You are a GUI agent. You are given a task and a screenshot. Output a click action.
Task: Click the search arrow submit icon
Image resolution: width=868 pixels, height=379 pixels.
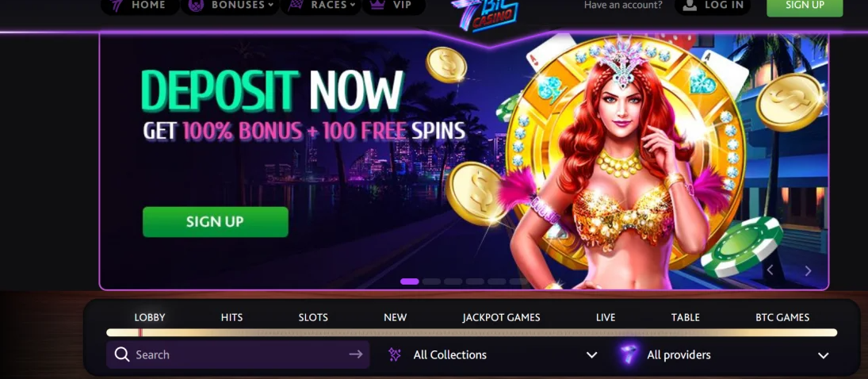356,354
